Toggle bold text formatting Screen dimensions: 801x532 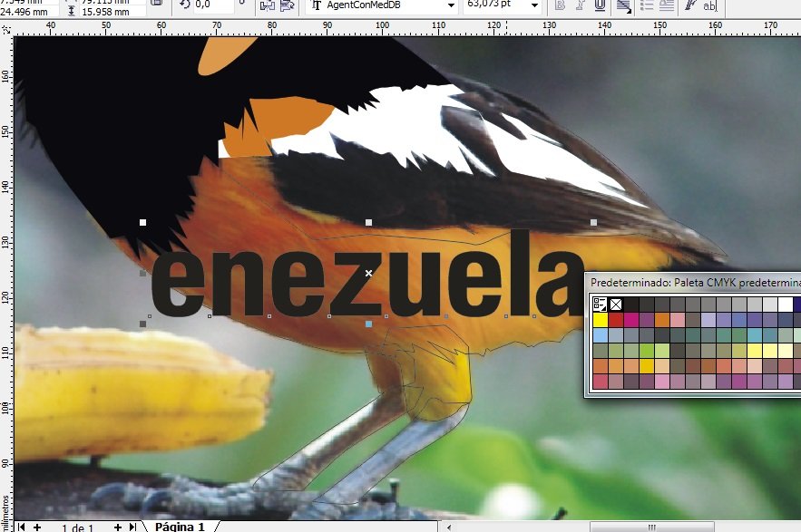click(x=561, y=5)
